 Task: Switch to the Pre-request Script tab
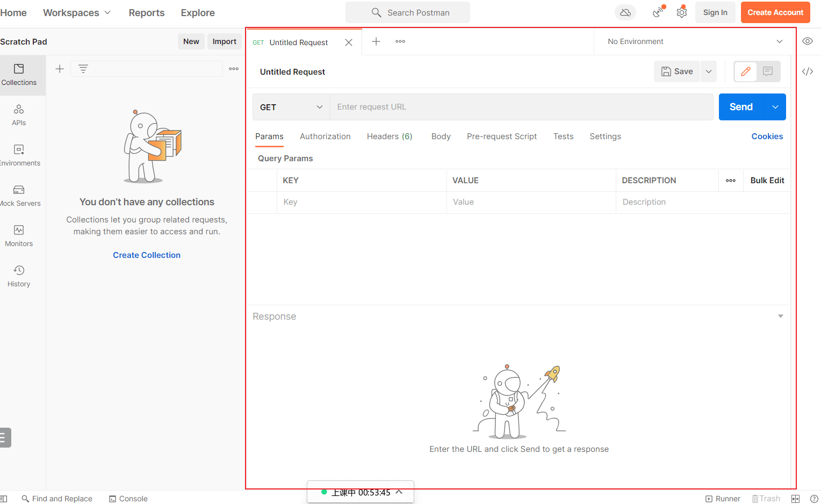coord(502,136)
